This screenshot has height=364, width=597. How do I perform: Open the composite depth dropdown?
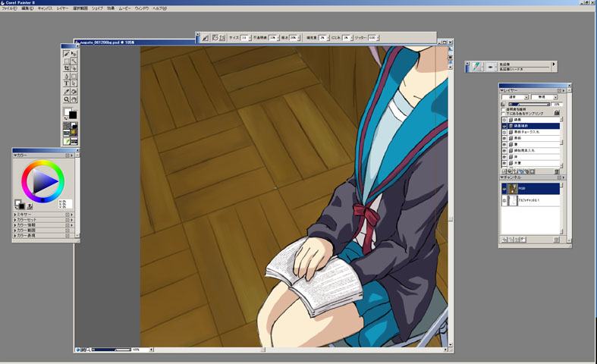click(545, 97)
